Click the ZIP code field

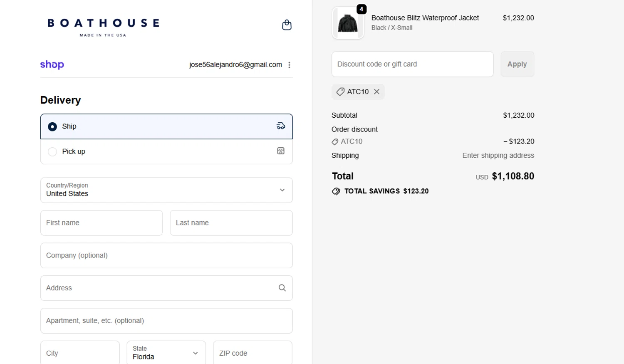coord(253,353)
